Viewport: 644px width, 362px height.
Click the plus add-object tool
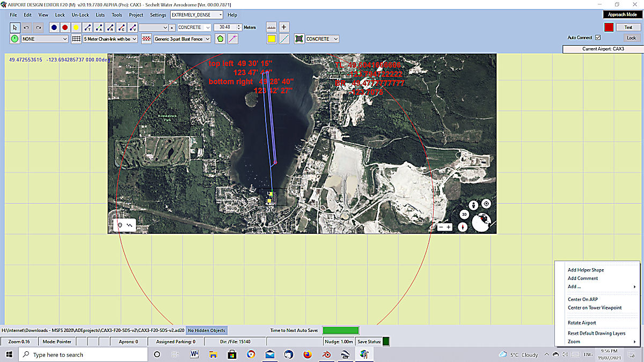283,26
